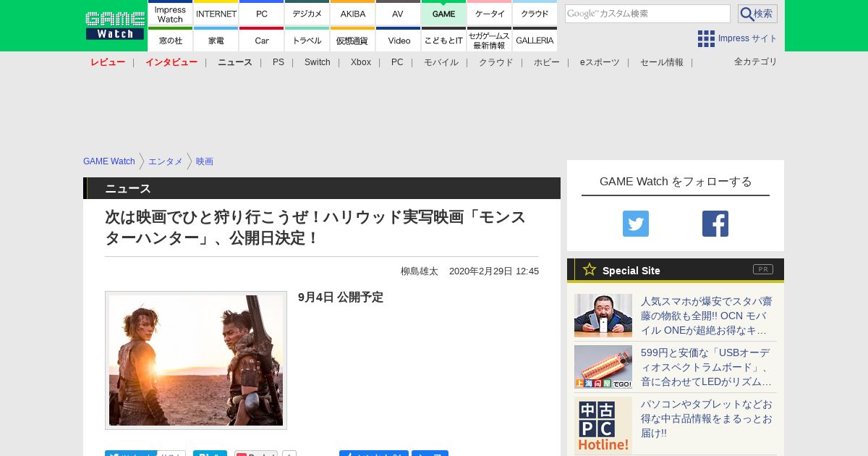Open the PC Watch tab
This screenshot has width=868, height=456.
[x=262, y=13]
